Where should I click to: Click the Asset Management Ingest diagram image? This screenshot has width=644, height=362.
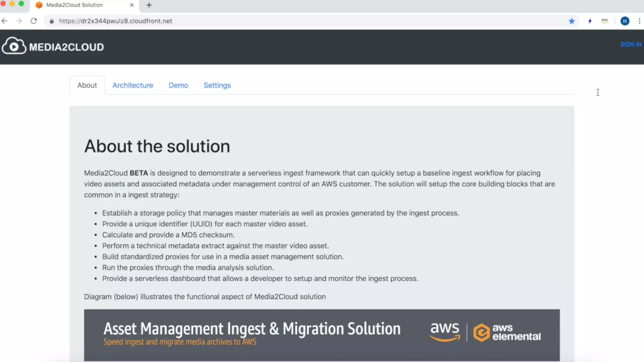322,335
